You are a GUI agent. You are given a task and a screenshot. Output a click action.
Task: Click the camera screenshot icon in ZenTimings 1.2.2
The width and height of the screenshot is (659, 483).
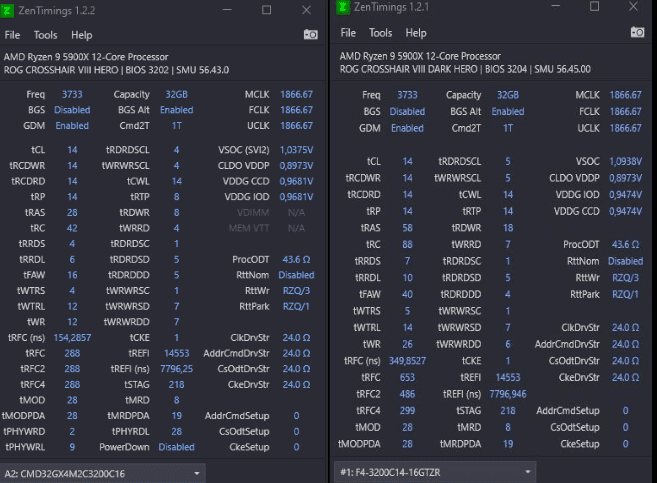309,34
